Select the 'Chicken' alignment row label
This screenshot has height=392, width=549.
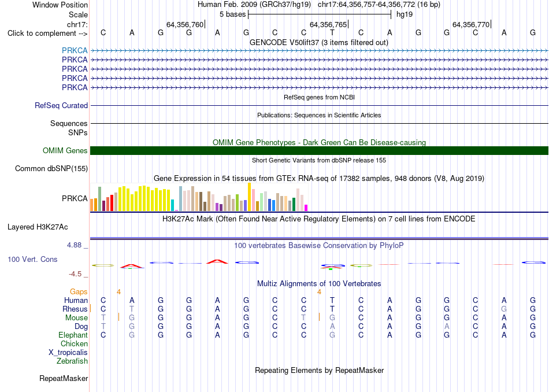[x=74, y=343]
